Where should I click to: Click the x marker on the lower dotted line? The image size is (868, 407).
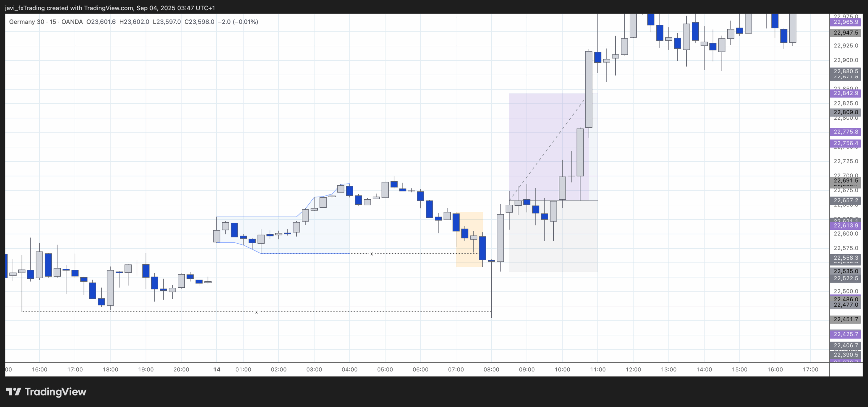click(257, 312)
